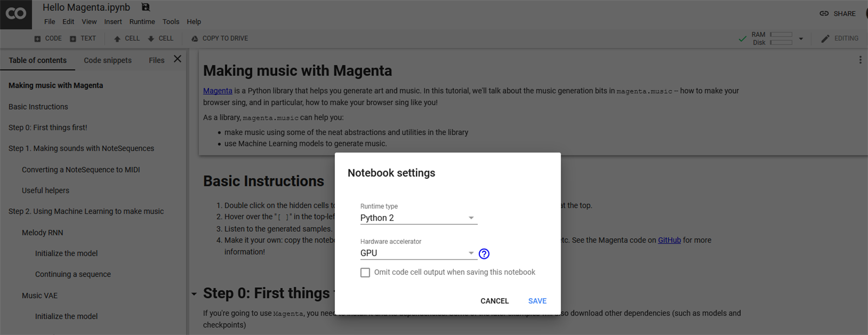
Task: Click the Colab logo icon
Action: [x=16, y=14]
